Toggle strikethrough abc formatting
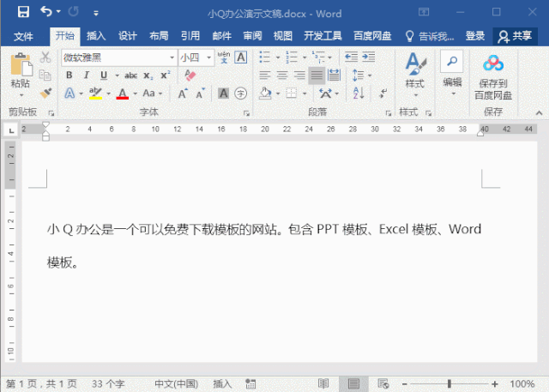549x392 pixels. coord(131,75)
